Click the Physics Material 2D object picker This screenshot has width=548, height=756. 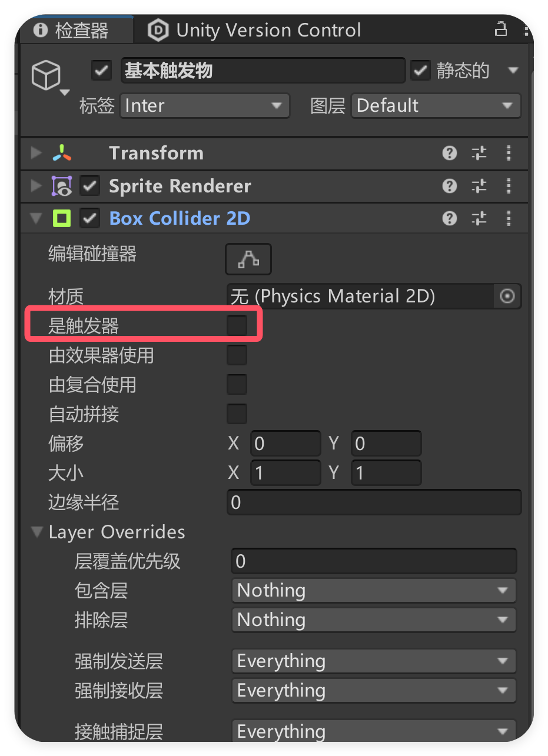click(507, 297)
